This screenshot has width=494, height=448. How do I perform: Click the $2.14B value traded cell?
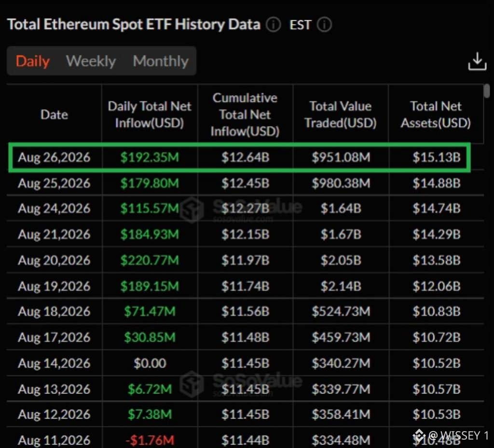click(341, 286)
